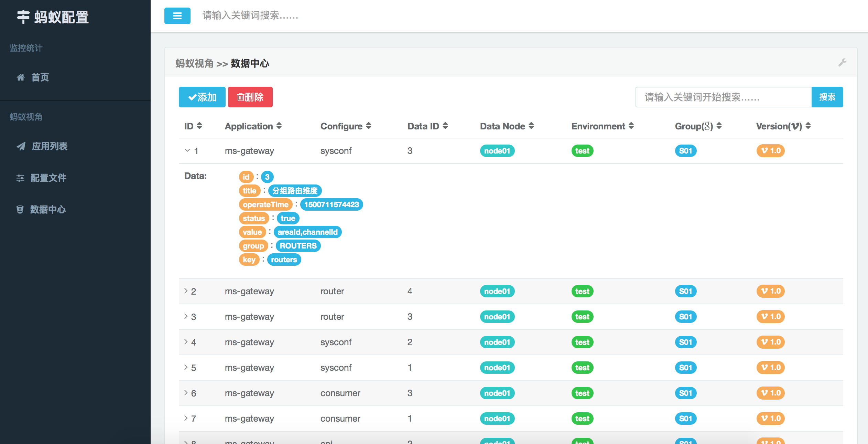This screenshot has height=444, width=868.
Task: Open the 配置文件 sidebar menu item
Action: pyautogui.click(x=48, y=178)
